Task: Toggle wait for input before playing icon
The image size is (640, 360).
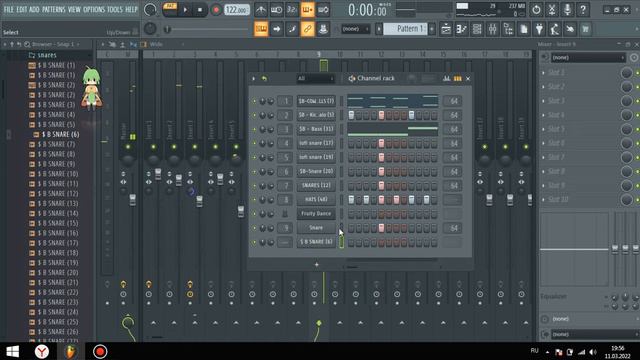Action: pyautogui.click(x=276, y=10)
